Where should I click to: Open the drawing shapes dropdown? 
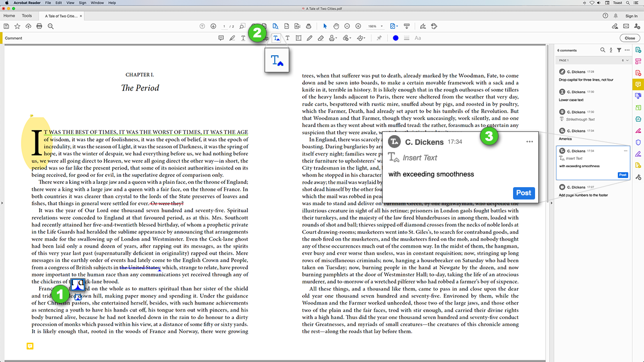coord(361,38)
